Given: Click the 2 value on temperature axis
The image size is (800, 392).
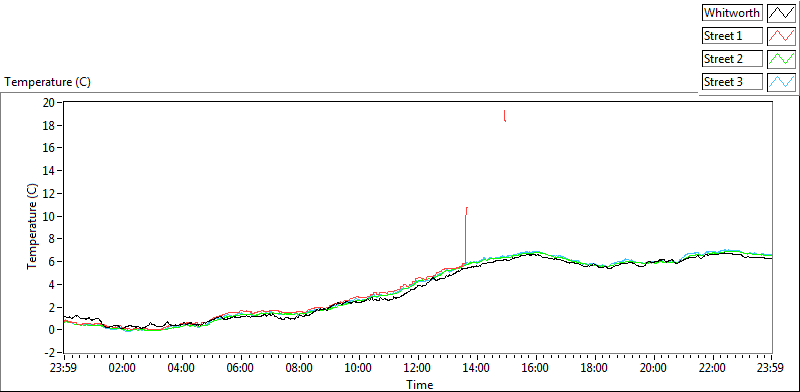Looking at the screenshot, I should [x=53, y=307].
